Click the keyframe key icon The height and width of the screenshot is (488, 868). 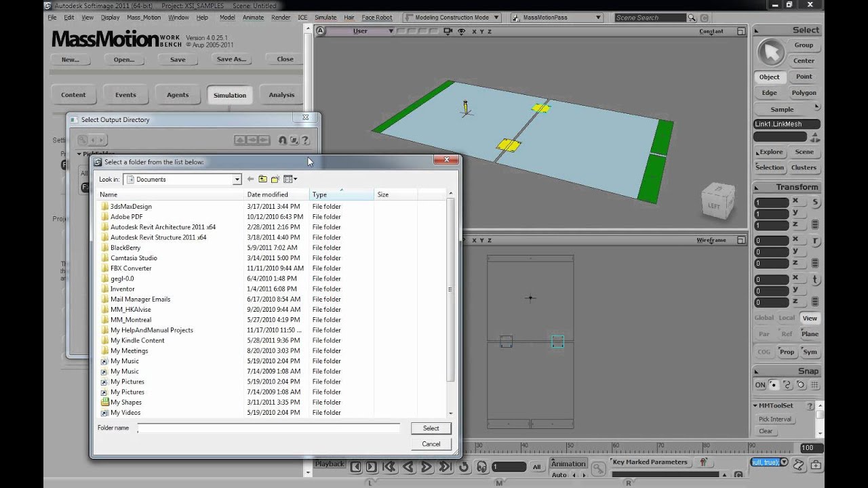click(598, 468)
